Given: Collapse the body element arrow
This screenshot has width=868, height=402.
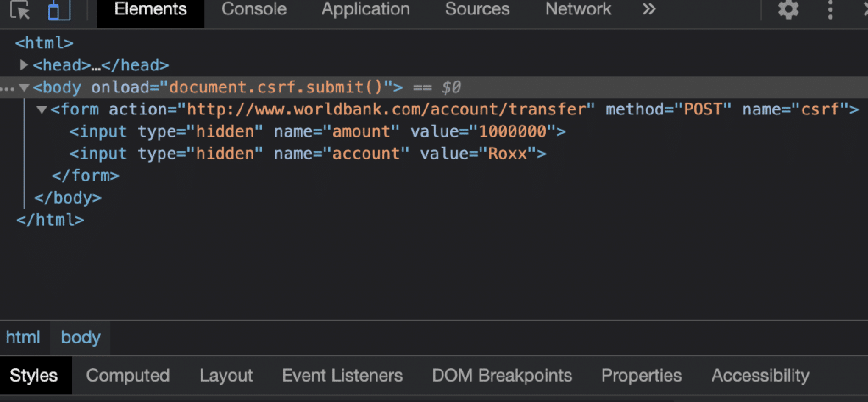Looking at the screenshot, I should 24,87.
